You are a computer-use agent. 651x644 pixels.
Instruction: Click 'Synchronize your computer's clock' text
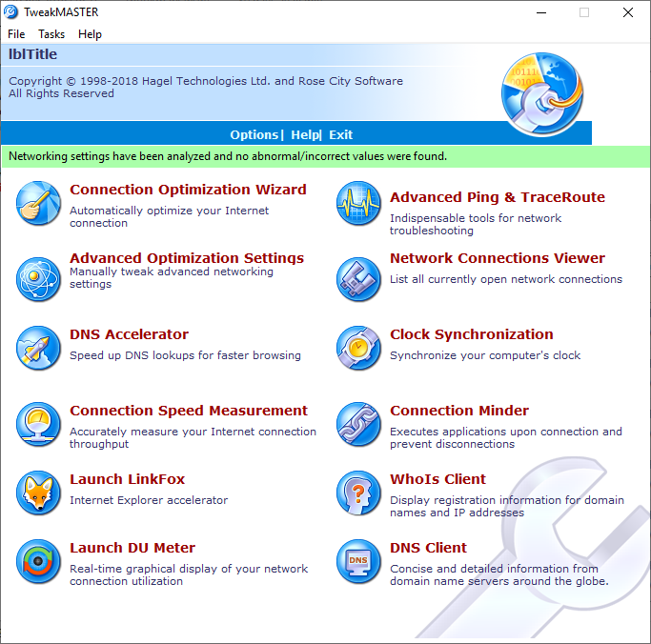click(485, 355)
